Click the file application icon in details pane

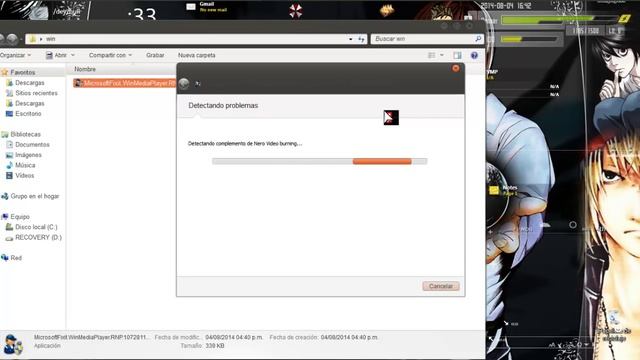pyautogui.click(x=13, y=344)
